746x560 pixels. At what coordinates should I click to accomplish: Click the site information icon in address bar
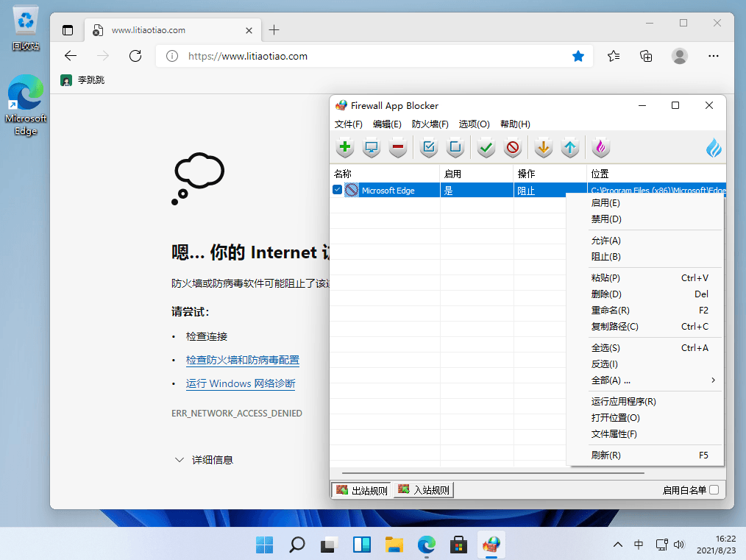click(x=172, y=56)
